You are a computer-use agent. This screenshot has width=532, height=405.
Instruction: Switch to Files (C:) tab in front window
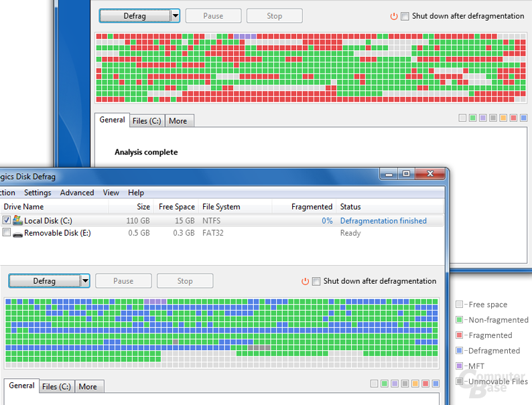coord(56,386)
